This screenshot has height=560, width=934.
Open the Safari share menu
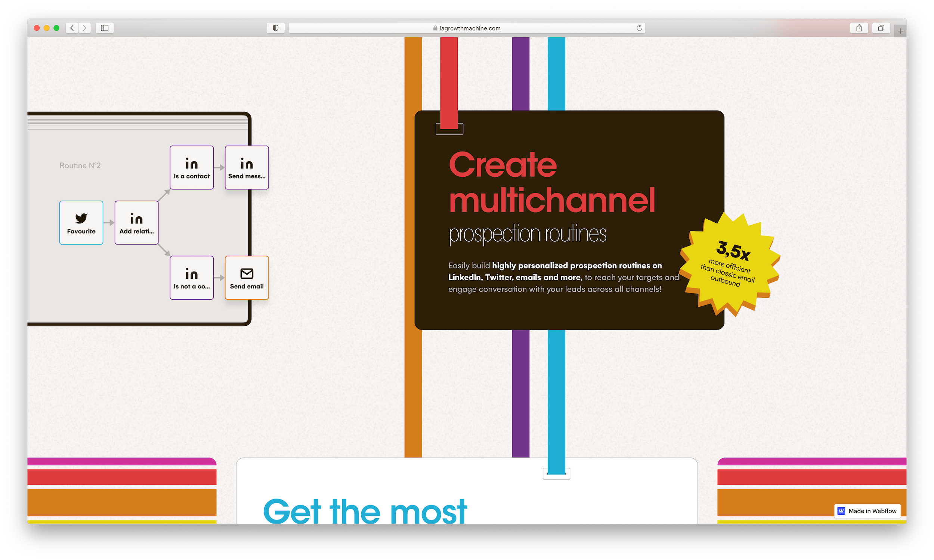pos(859,28)
